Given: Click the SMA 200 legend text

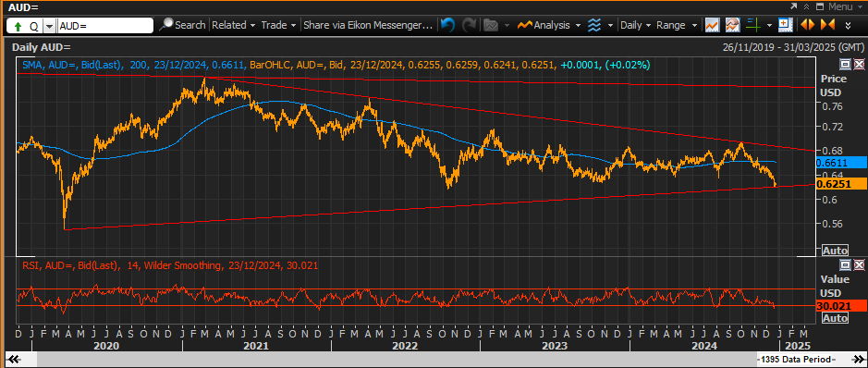Looking at the screenshot, I should (133, 66).
